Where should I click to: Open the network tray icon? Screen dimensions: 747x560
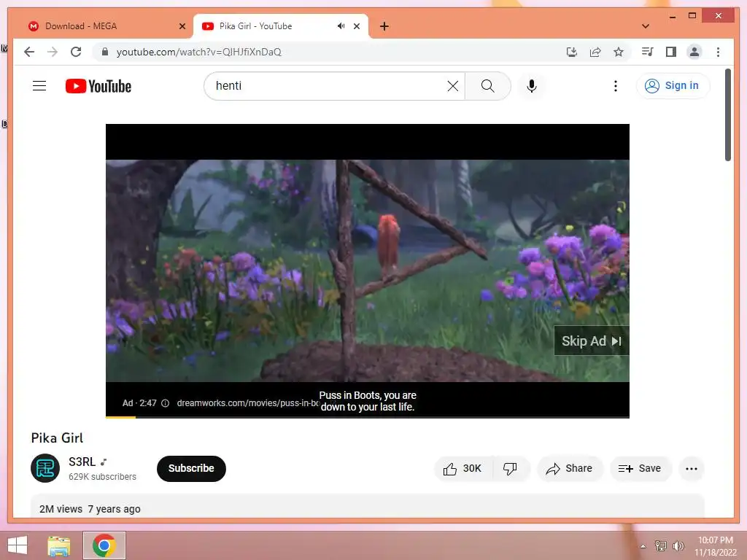(x=660, y=545)
